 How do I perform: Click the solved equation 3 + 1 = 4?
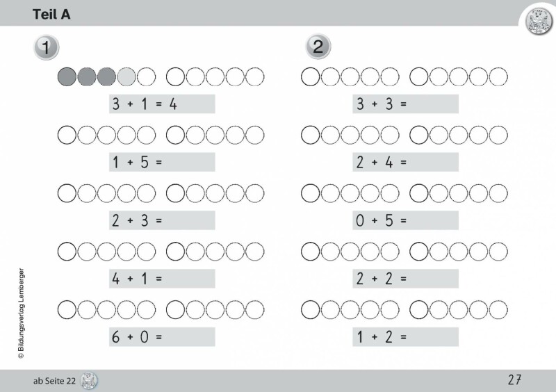145,104
